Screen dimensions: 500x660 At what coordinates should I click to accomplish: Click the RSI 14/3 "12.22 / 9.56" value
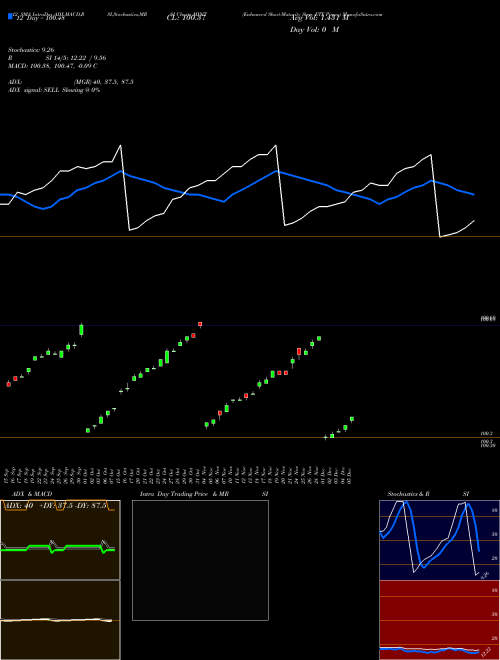(90, 58)
